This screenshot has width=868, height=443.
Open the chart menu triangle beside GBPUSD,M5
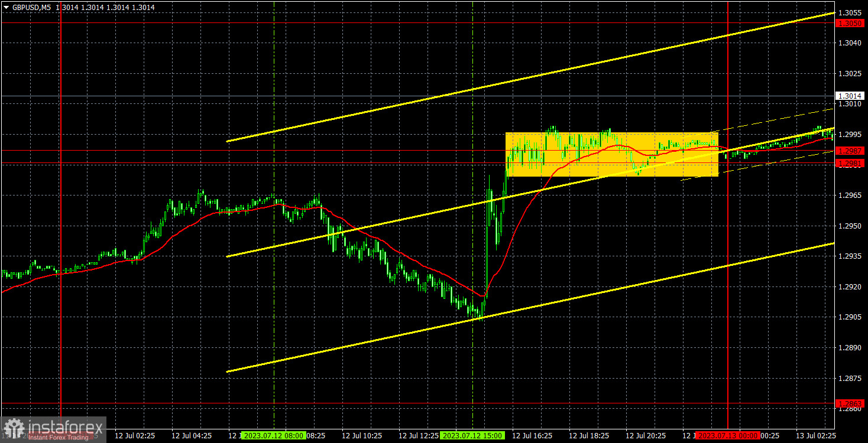tap(6, 8)
